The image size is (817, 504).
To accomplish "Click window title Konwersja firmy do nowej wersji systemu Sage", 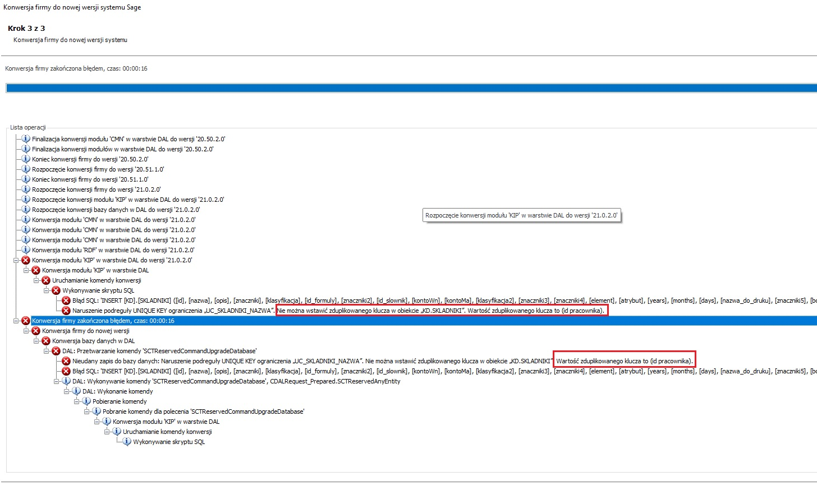I will [72, 7].
